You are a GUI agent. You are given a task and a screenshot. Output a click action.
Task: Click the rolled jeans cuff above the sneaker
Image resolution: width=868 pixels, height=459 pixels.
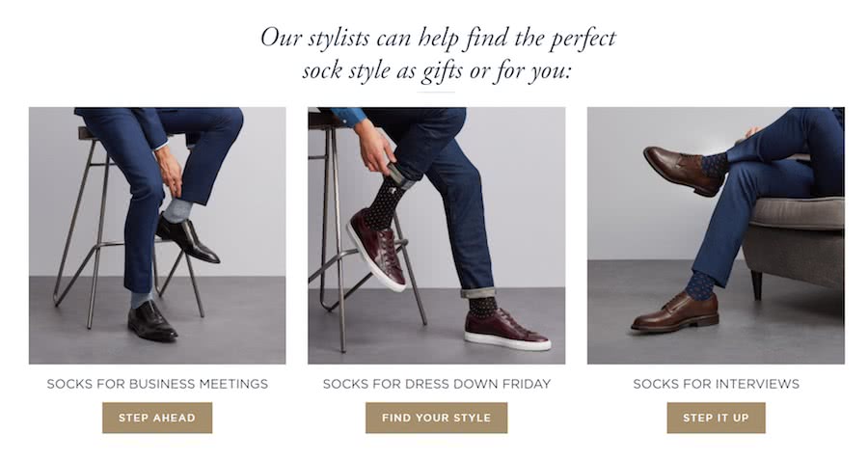point(478,291)
